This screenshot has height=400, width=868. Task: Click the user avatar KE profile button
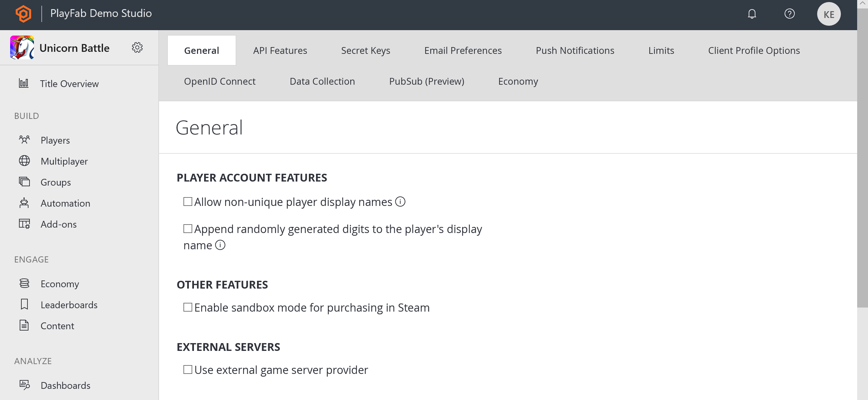point(829,14)
